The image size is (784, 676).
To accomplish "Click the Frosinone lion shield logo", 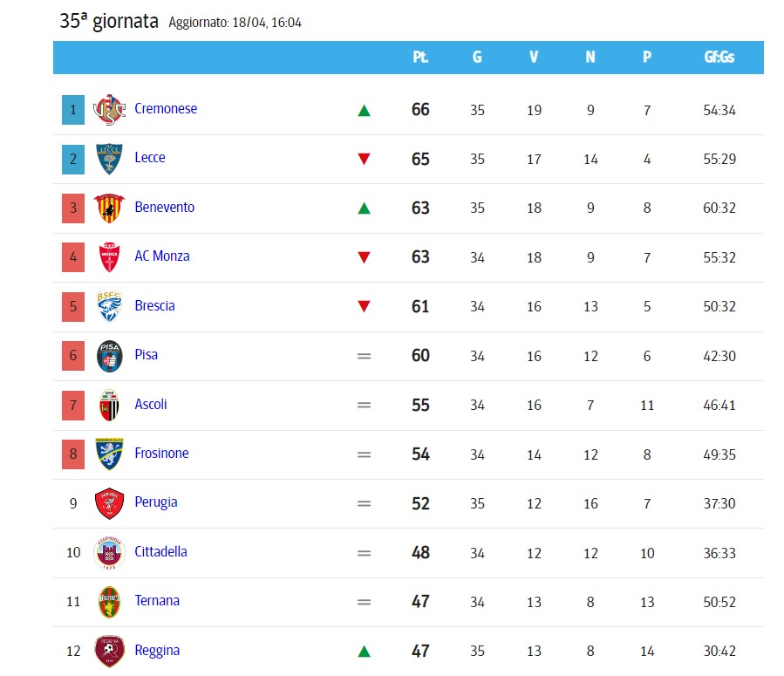I will [110, 454].
